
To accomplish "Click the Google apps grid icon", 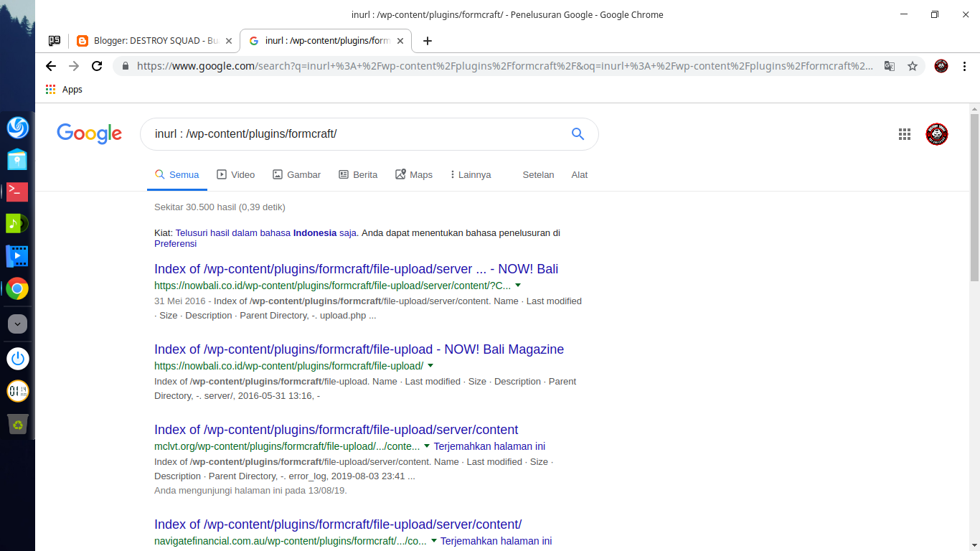I will coord(905,134).
